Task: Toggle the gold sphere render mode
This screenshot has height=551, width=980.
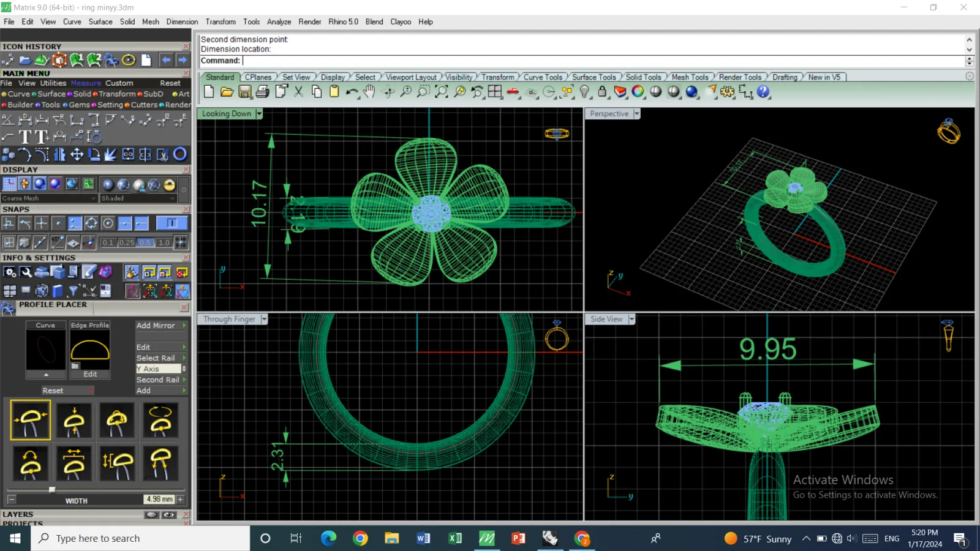Action: pyautogui.click(x=169, y=185)
